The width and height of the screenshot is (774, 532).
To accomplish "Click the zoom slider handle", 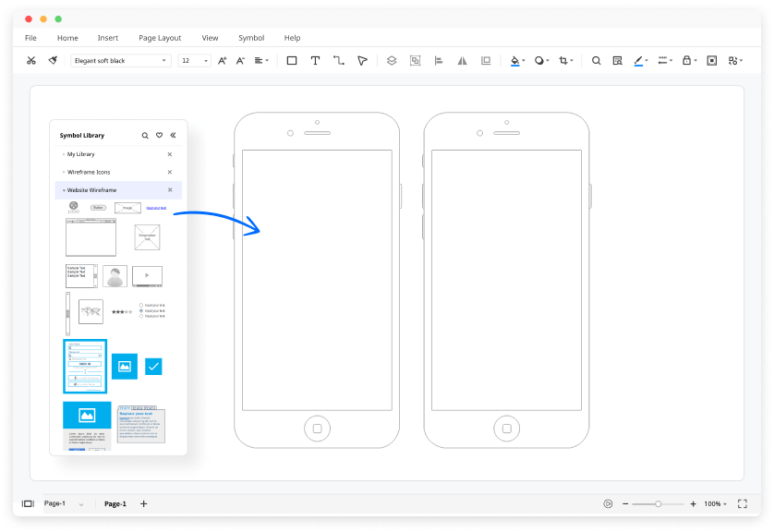I will coord(658,504).
